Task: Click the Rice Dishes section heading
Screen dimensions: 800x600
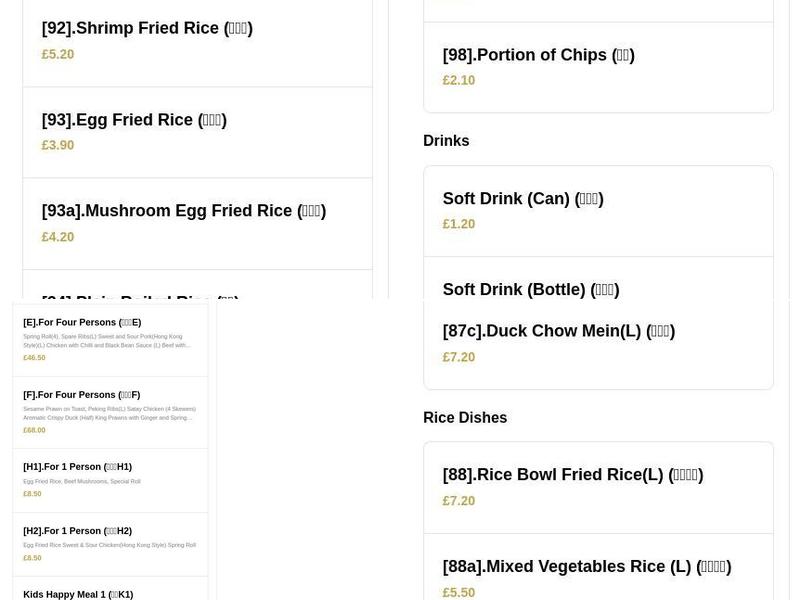Action: click(x=465, y=418)
